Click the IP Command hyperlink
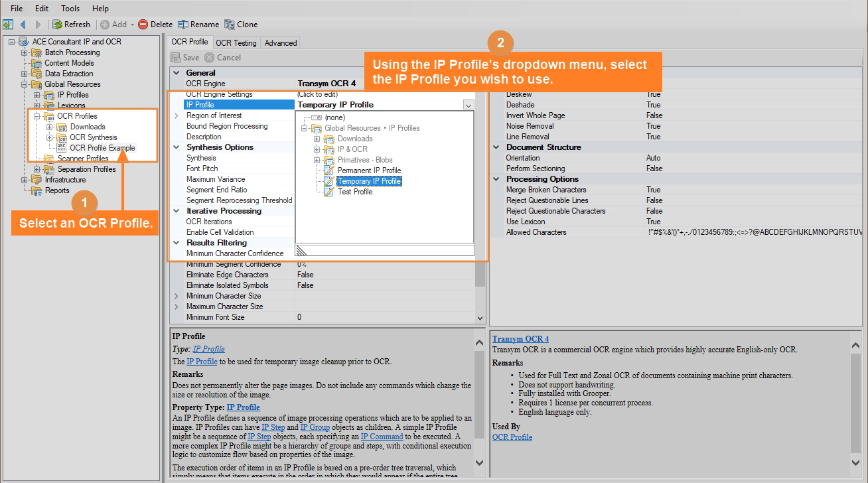 tap(382, 437)
